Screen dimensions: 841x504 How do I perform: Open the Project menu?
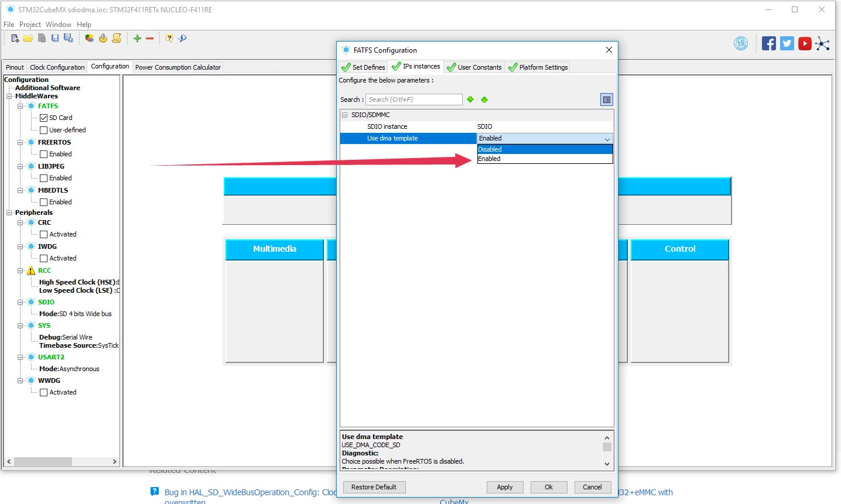point(30,25)
